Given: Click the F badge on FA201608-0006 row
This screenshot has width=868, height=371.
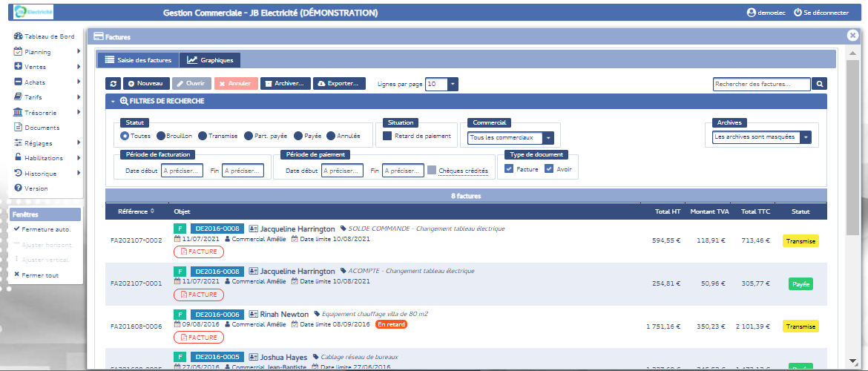Looking at the screenshot, I should click(180, 314).
